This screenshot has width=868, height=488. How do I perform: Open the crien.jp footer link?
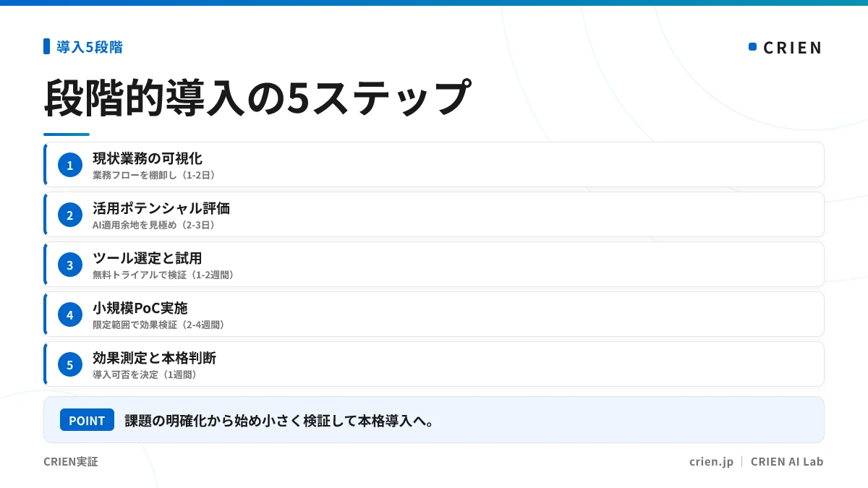tap(712, 461)
